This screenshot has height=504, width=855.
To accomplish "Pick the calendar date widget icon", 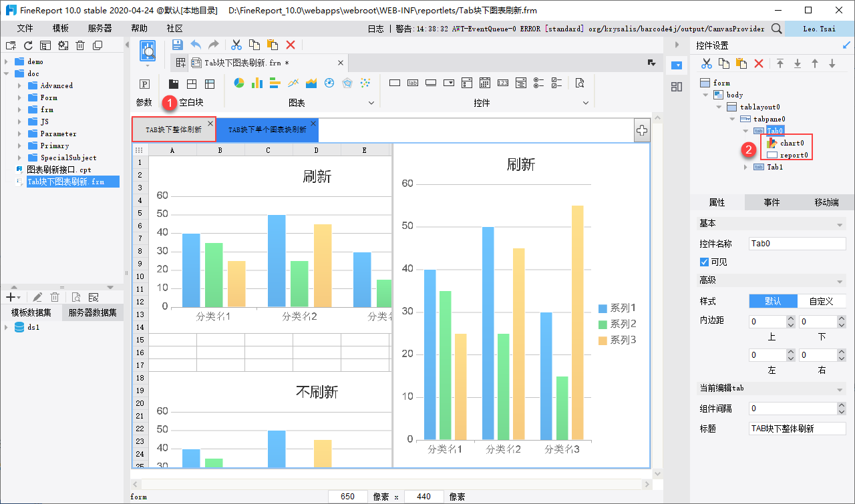I will [485, 83].
